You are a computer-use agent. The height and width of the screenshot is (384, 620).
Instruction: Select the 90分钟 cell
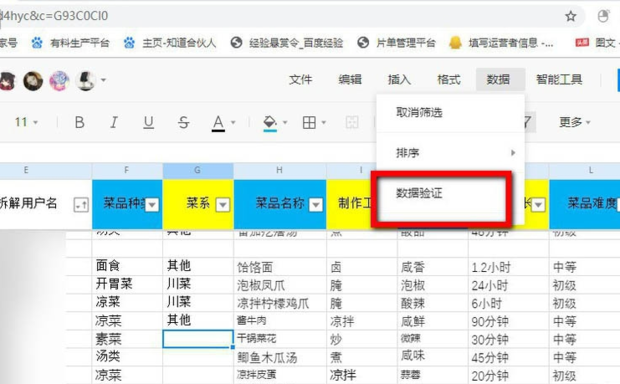coord(508,321)
